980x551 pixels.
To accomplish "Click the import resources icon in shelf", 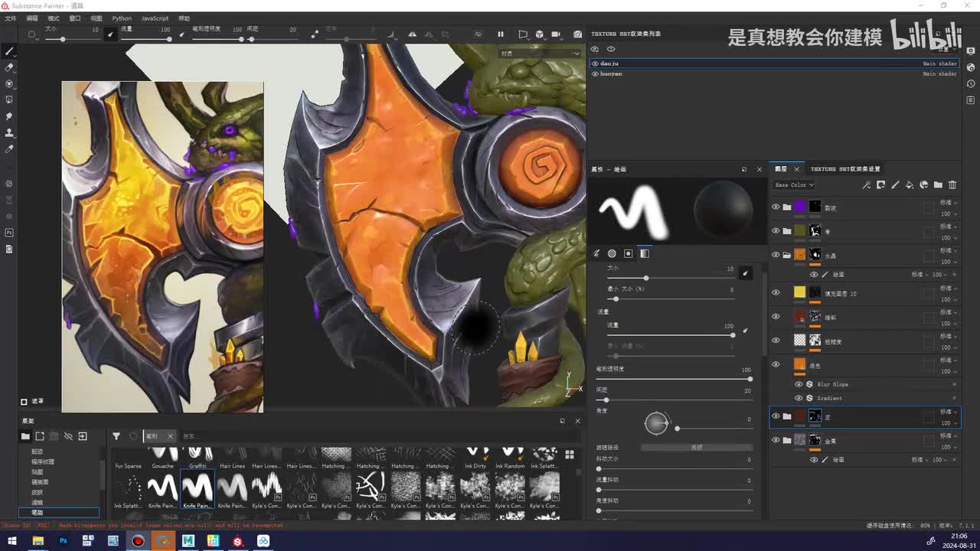I will 83,436.
